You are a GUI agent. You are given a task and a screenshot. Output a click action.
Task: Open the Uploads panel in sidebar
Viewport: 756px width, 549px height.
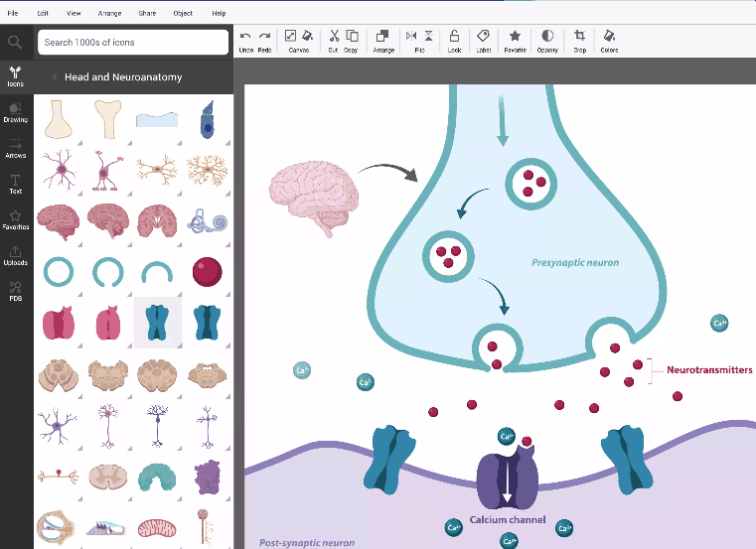15,255
